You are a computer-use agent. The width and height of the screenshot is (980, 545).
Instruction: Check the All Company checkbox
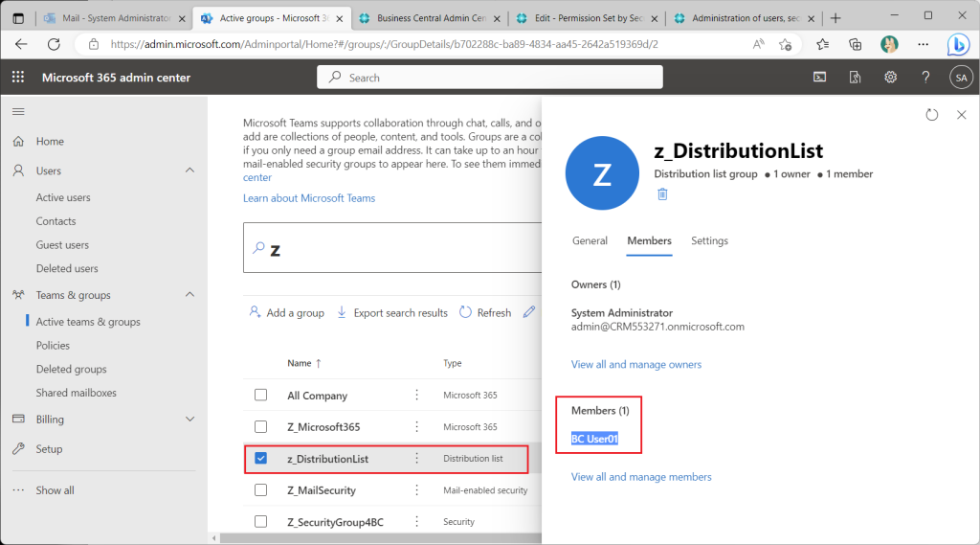pos(260,395)
